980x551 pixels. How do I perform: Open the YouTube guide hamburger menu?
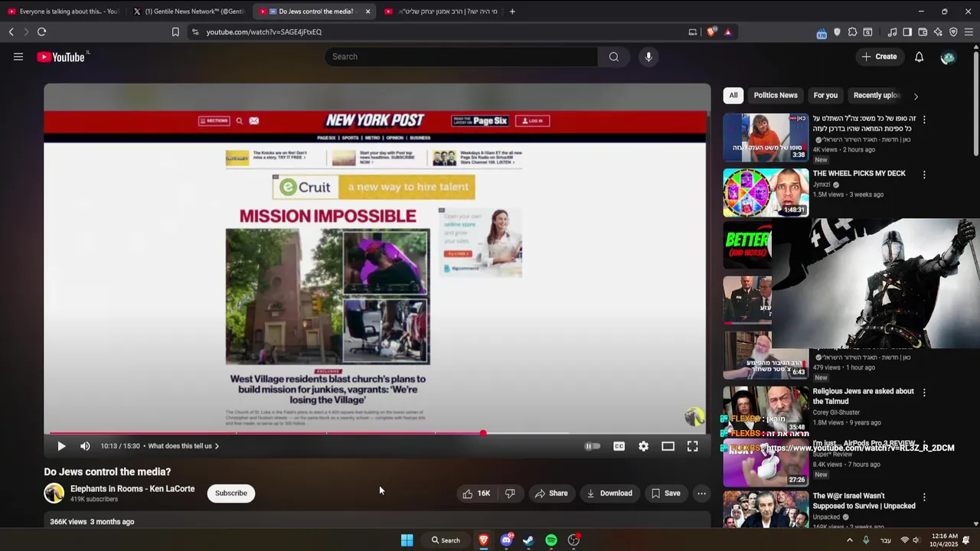18,57
